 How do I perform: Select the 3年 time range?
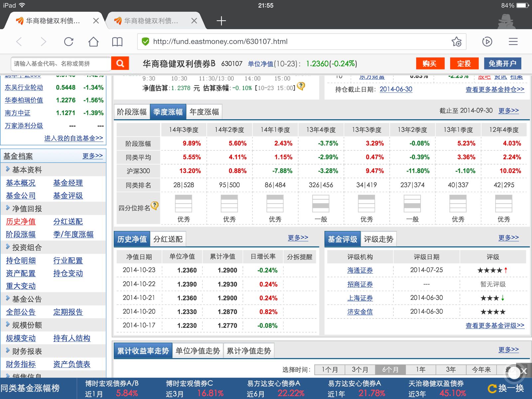[451, 370]
